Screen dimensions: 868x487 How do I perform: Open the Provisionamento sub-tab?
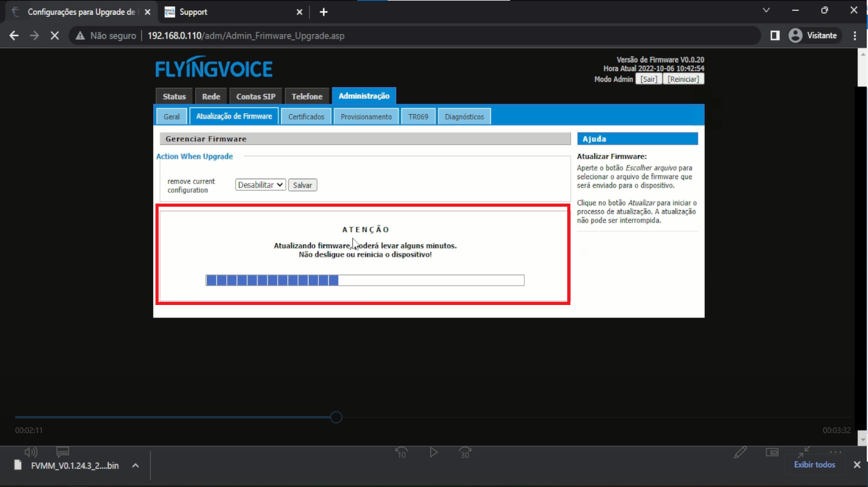[x=366, y=117]
